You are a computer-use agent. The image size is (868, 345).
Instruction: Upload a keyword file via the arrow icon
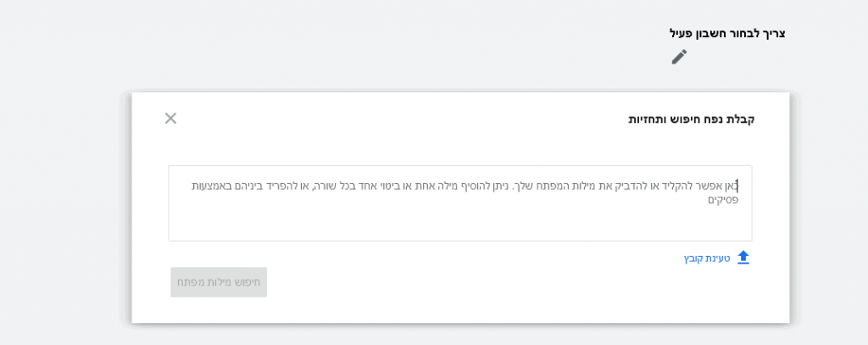743,258
